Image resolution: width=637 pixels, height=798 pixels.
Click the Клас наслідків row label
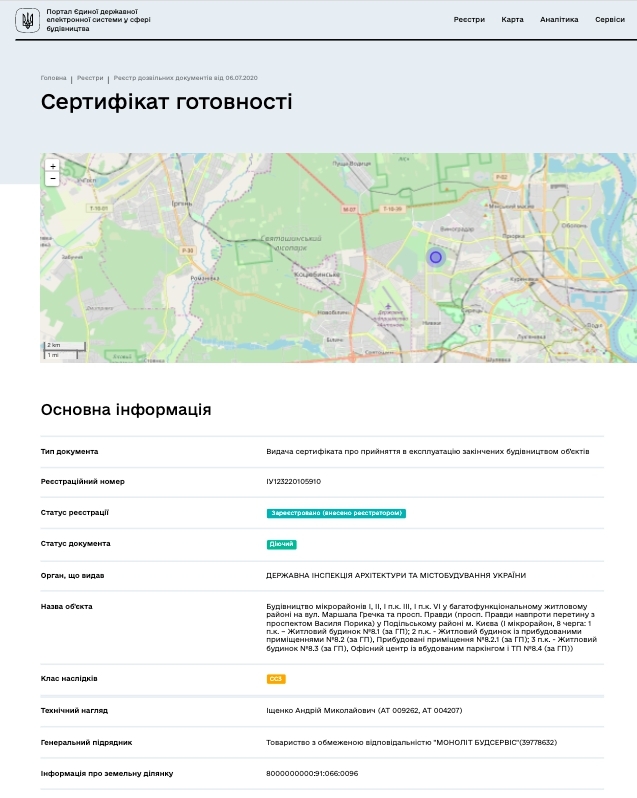tap(69, 678)
